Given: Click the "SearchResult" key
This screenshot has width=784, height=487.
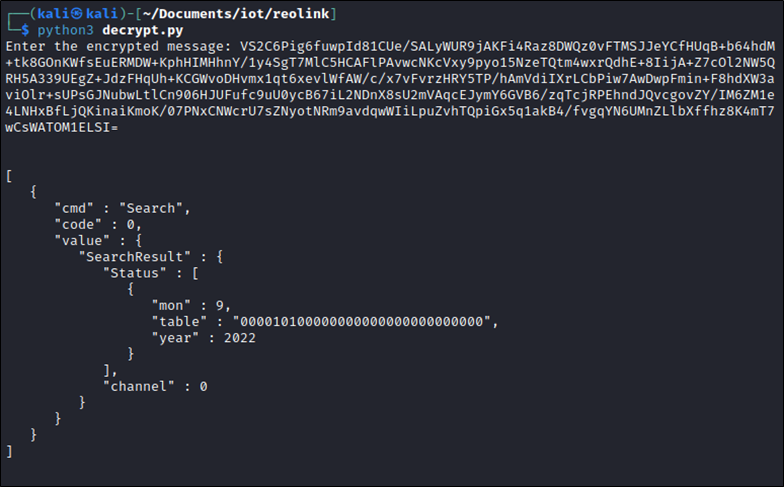Looking at the screenshot, I should (x=134, y=257).
